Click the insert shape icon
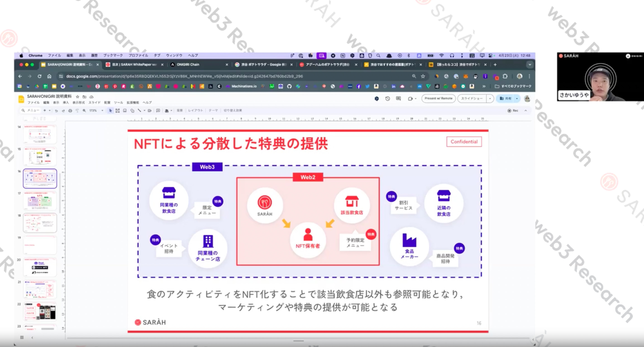 coord(132,110)
